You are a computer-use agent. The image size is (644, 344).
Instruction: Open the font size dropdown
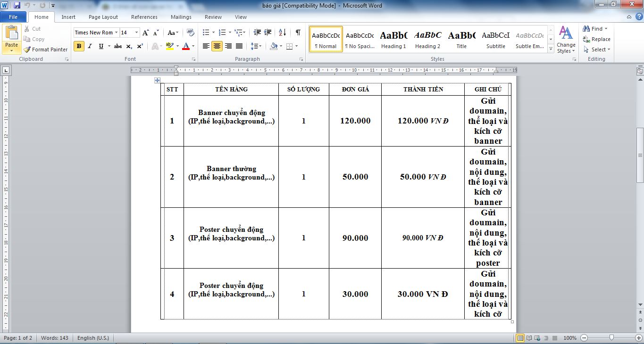[137, 33]
